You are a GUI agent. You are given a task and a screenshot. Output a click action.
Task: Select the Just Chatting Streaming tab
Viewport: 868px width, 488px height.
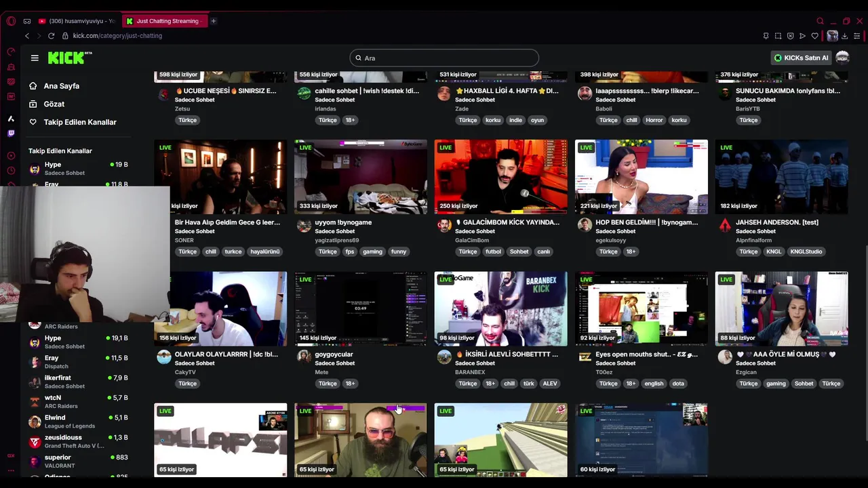pyautogui.click(x=164, y=21)
